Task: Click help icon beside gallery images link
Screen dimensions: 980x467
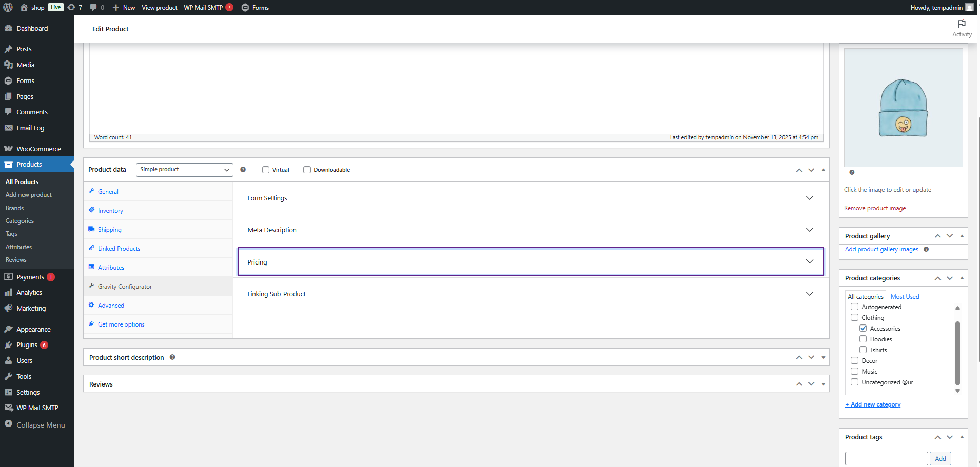Action: [926, 250]
